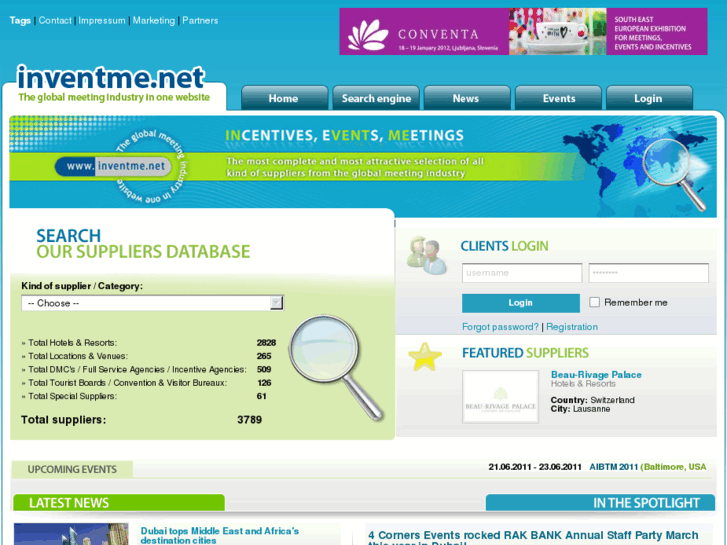The height and width of the screenshot is (545, 727).
Task: Go to the Home tab
Action: pos(284,98)
